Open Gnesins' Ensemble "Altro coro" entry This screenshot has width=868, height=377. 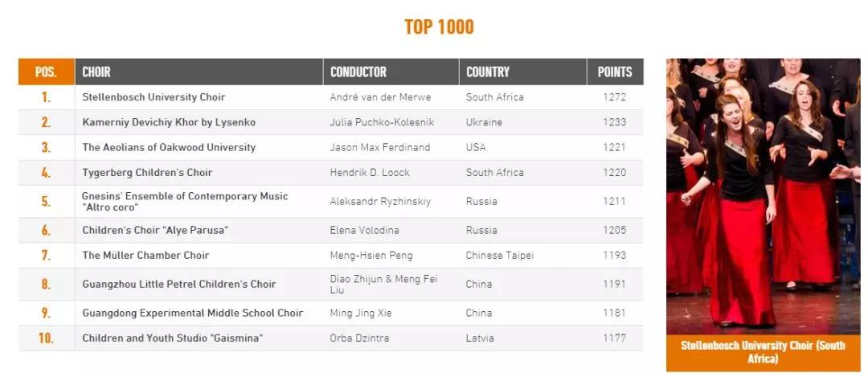point(185,202)
